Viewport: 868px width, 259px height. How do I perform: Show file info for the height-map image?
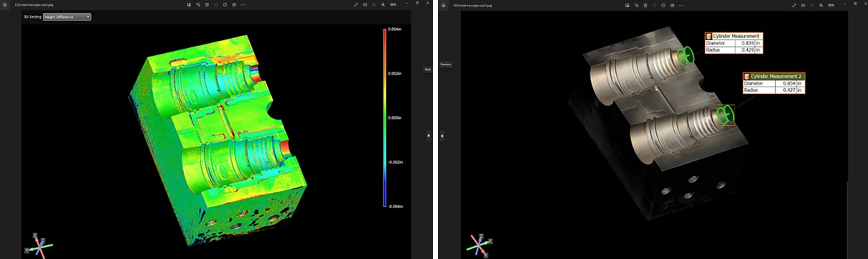coord(225,4)
